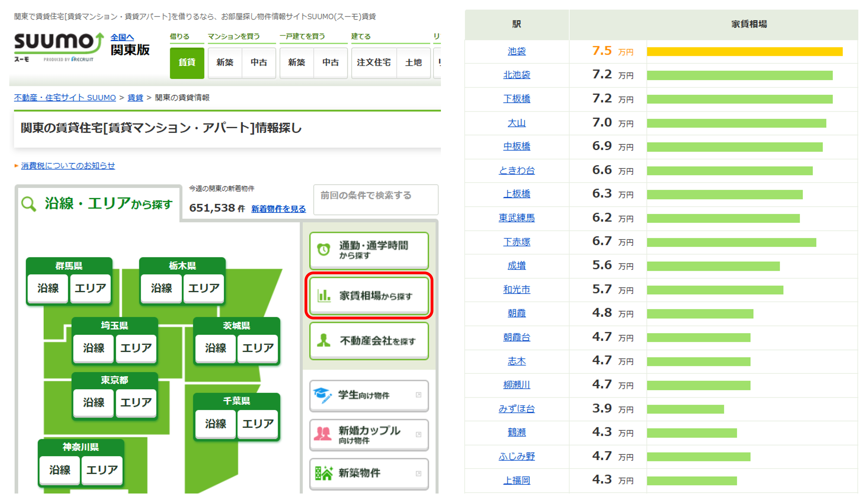
Task: Click エリア under 千葉県
Action: [258, 424]
